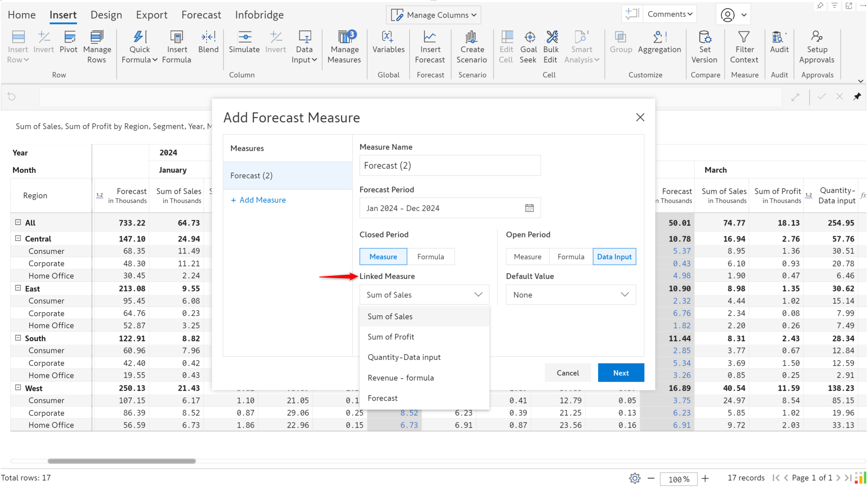Expand the Default Value dropdown
868x488 pixels.
[x=570, y=294]
